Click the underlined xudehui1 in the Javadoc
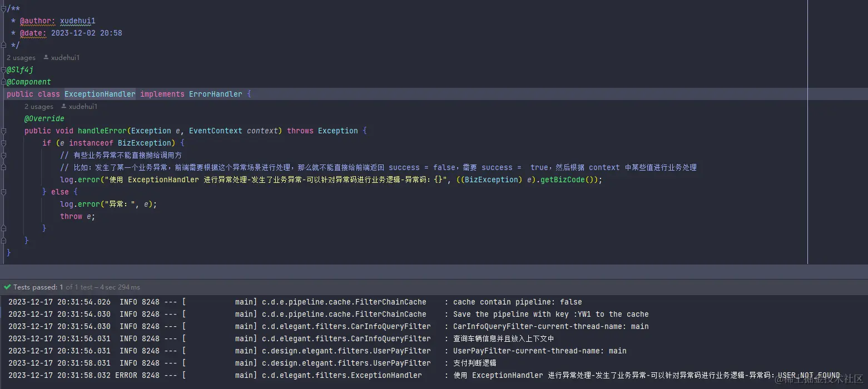Screen dimensions: 868x389 click(x=78, y=21)
